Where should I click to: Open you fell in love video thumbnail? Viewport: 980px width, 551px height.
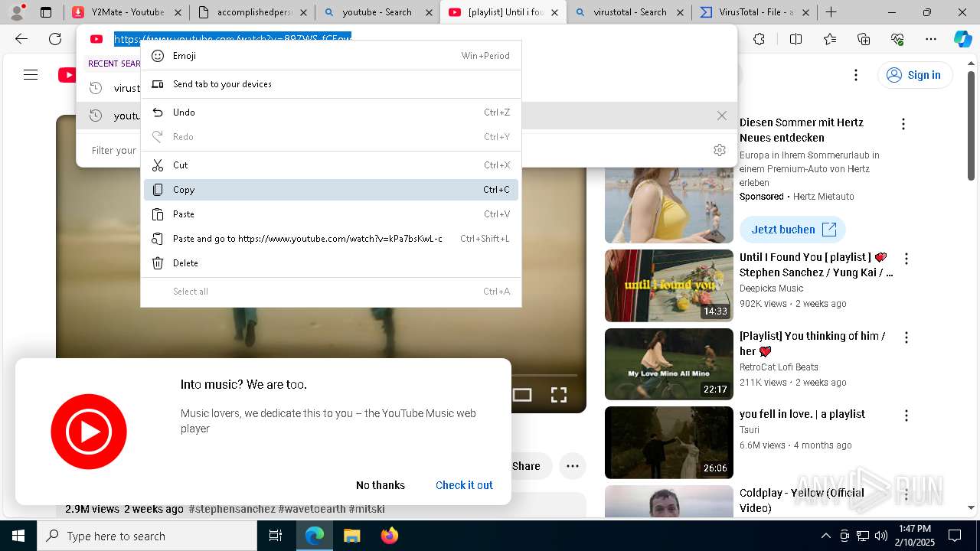click(669, 442)
